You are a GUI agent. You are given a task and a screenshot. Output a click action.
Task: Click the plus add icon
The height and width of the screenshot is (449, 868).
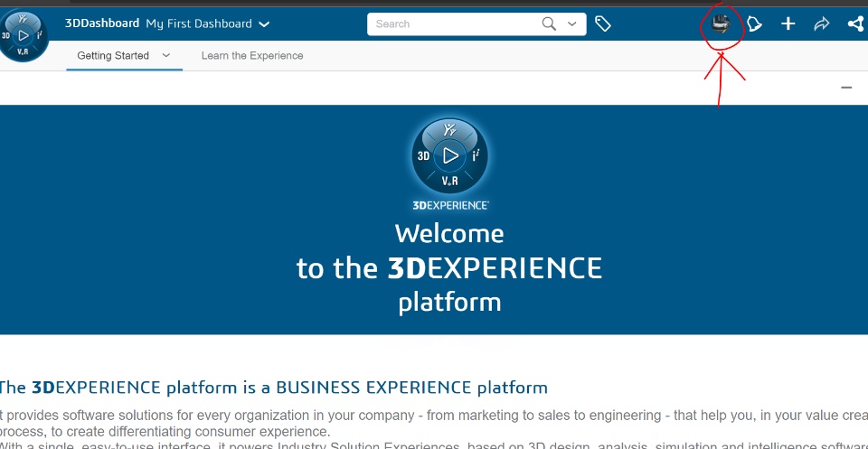(x=788, y=24)
